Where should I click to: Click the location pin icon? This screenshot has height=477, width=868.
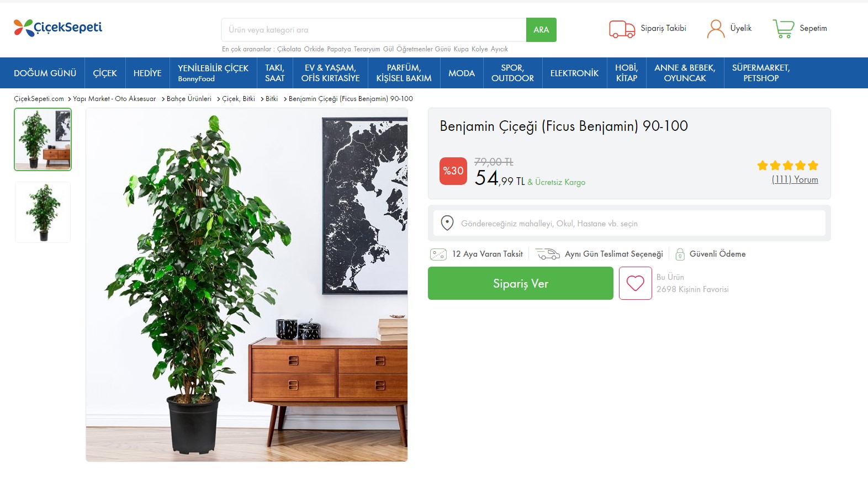[447, 223]
